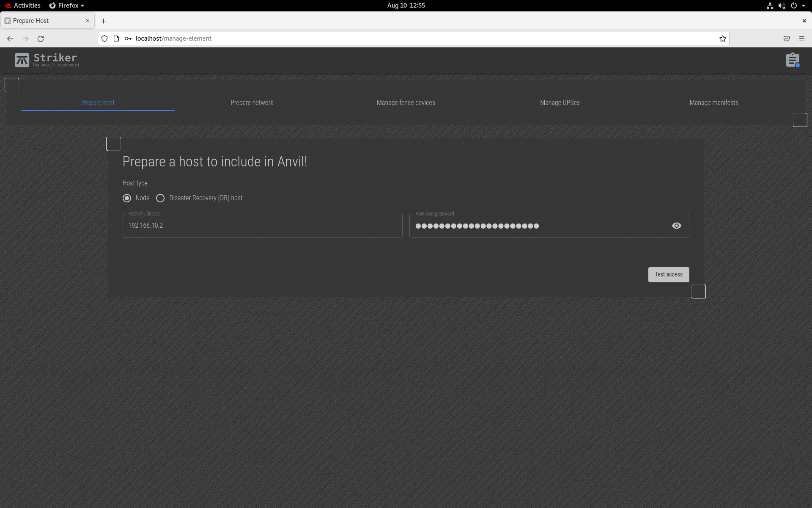Image resolution: width=812 pixels, height=508 pixels.
Task: Click the Host type label
Action: click(135, 183)
